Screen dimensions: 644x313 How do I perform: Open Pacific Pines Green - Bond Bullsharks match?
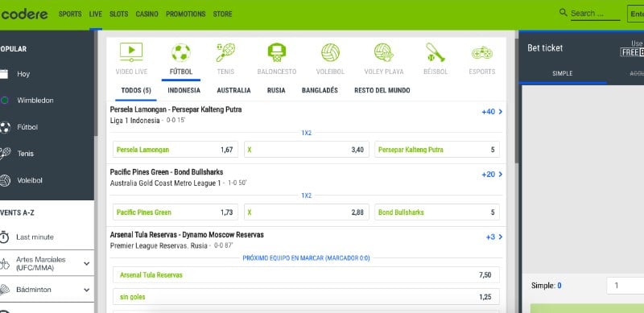[x=167, y=172]
